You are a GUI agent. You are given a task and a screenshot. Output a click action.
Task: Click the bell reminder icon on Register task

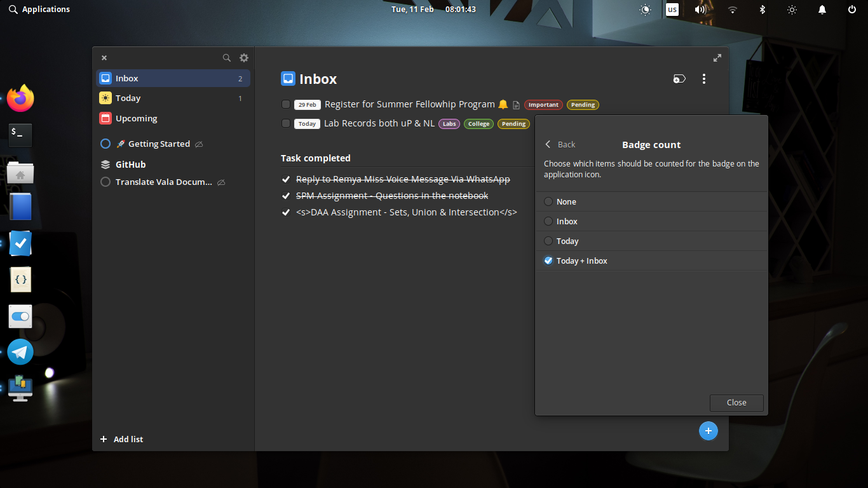click(x=503, y=104)
